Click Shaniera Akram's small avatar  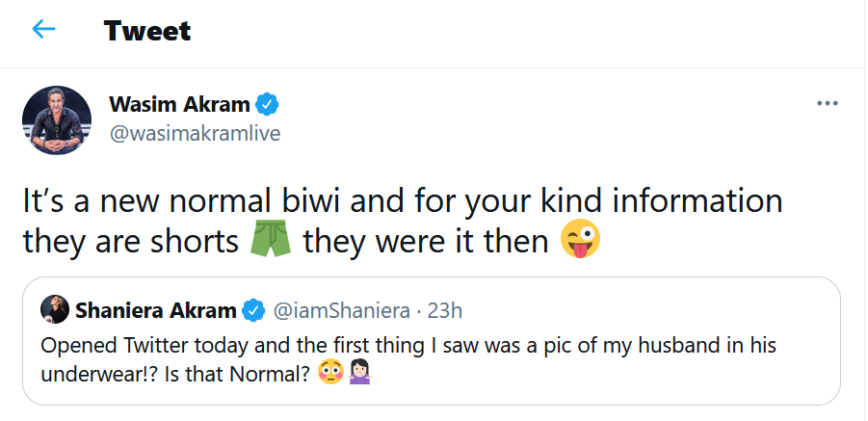click(x=53, y=310)
